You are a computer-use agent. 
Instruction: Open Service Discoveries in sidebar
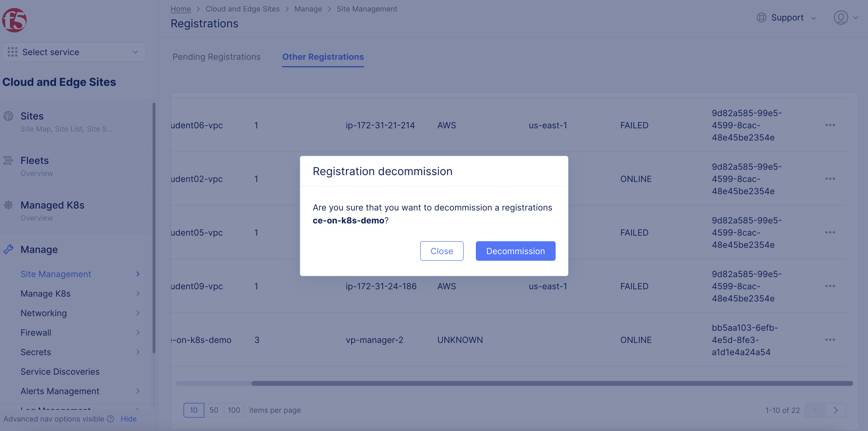click(x=60, y=372)
